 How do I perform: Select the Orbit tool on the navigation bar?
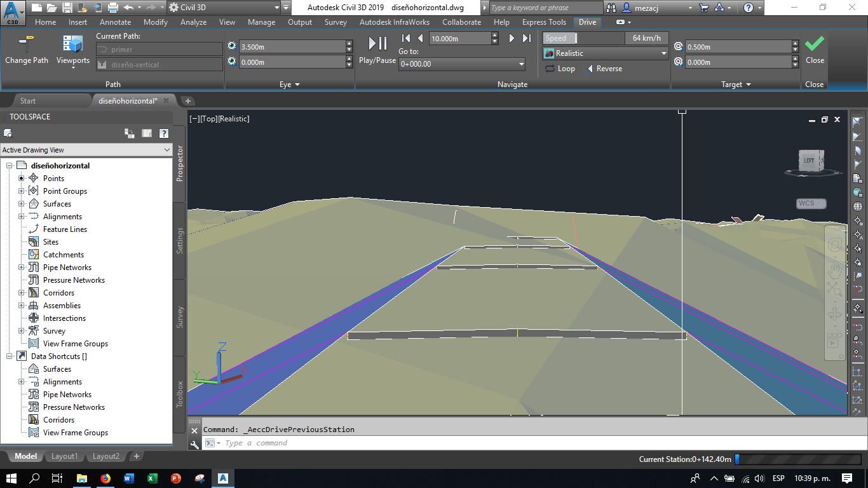[835, 314]
